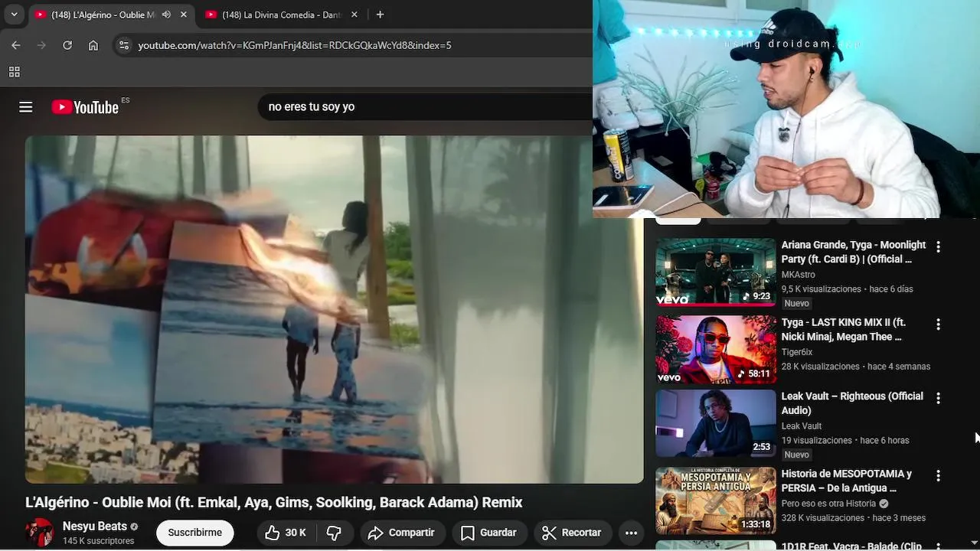The height and width of the screenshot is (551, 980).
Task: Open Ariana Grande, Tyga - Moonlight Party title
Action: (x=853, y=252)
